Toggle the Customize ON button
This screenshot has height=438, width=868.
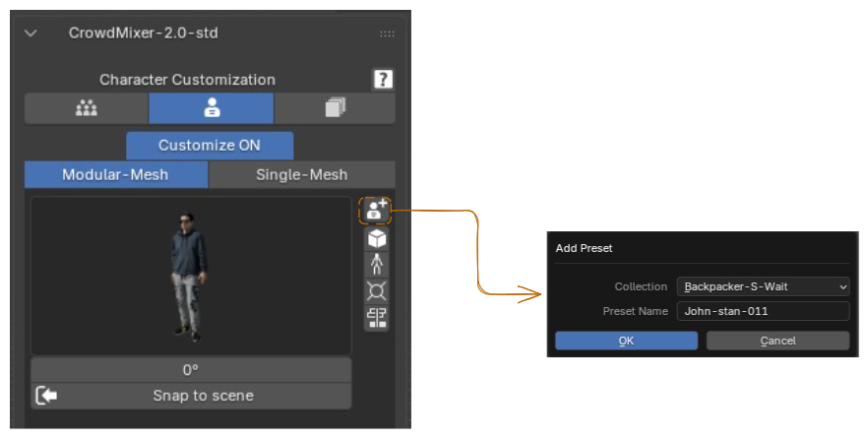[x=210, y=146]
